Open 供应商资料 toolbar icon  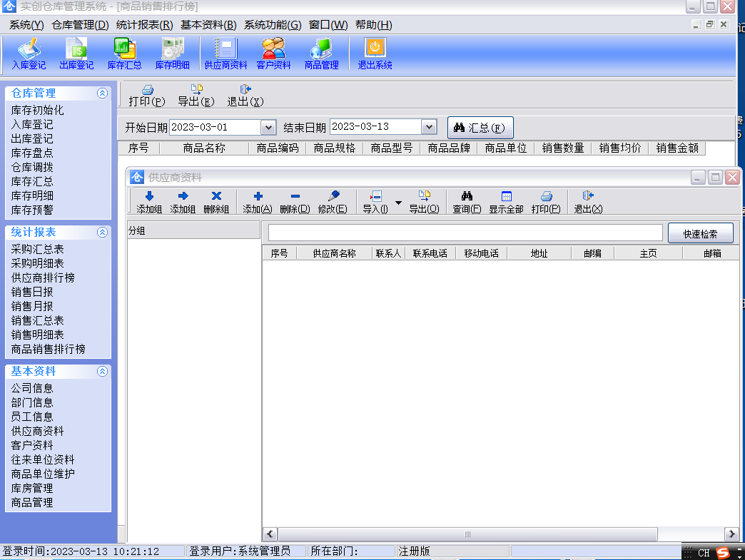[x=225, y=54]
